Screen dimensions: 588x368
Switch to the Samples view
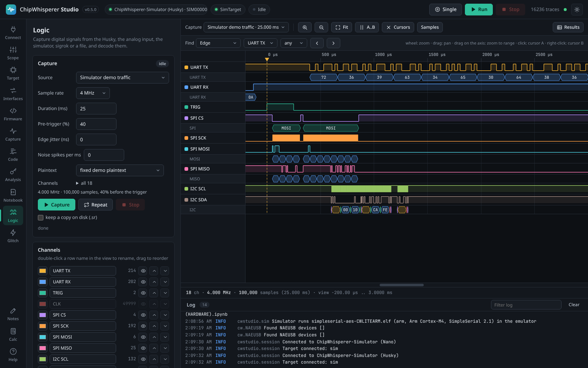click(430, 27)
